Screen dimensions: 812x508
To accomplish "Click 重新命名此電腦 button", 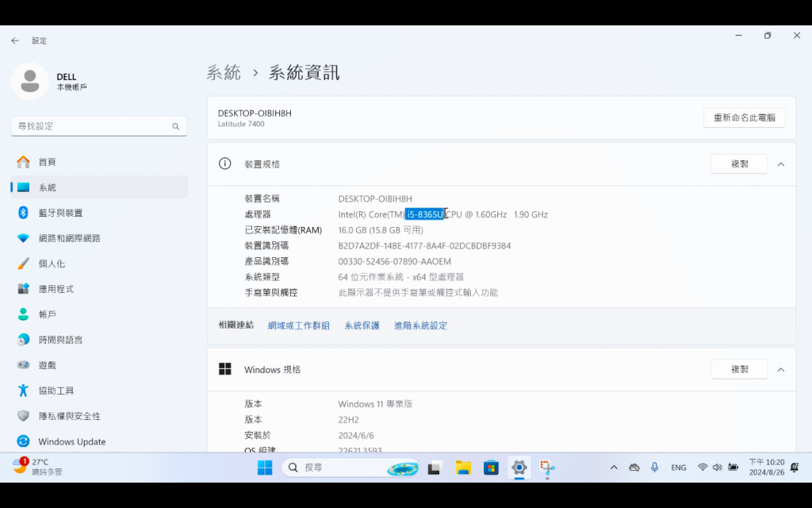I will [744, 117].
